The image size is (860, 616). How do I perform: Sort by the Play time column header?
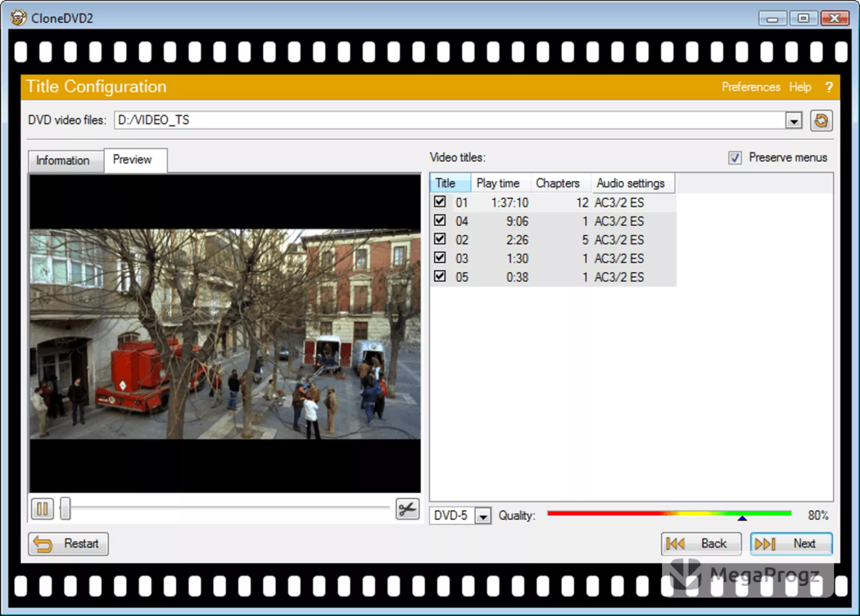(500, 183)
